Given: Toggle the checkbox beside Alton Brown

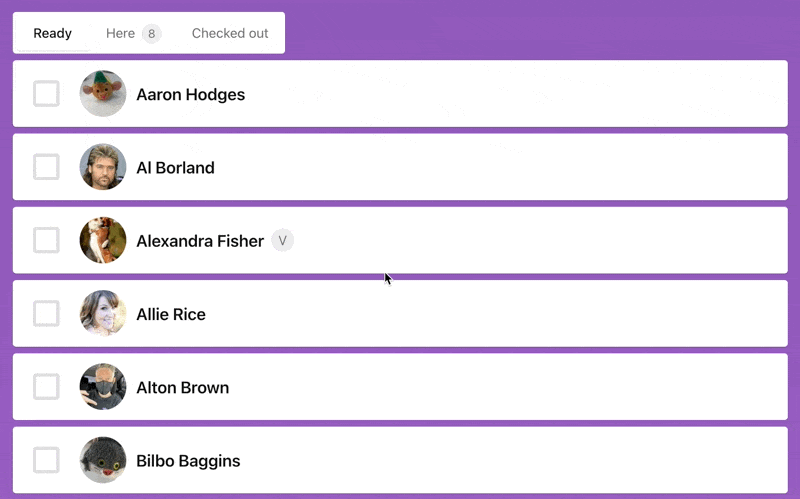Looking at the screenshot, I should (x=46, y=387).
